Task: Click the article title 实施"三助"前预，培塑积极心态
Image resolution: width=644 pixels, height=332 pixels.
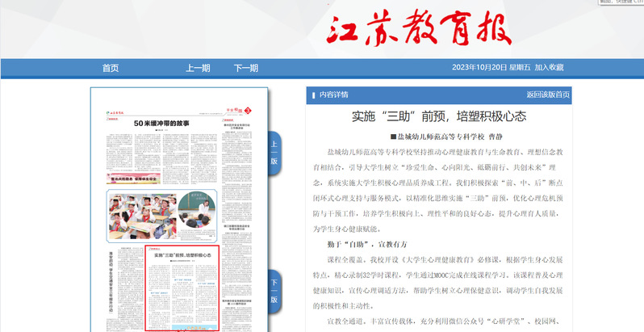Action: tap(439, 116)
